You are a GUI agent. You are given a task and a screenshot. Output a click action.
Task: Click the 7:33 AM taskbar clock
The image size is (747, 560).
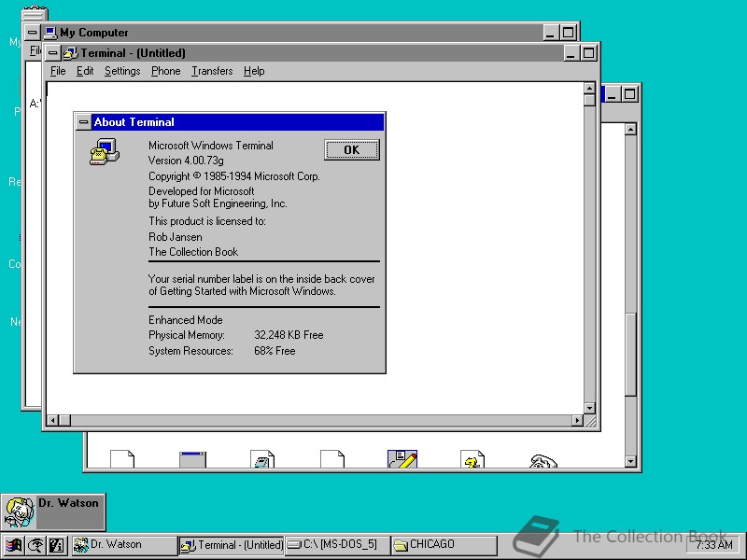[x=713, y=545]
